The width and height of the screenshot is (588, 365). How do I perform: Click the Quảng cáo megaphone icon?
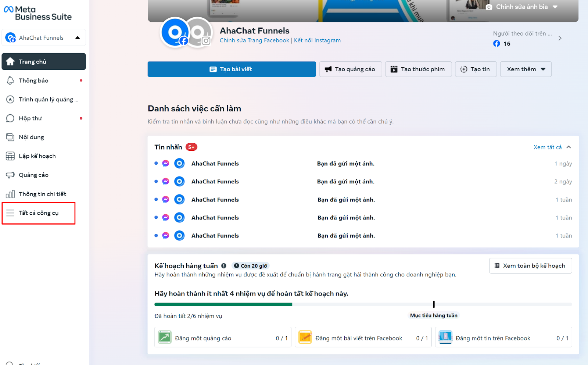click(x=10, y=175)
